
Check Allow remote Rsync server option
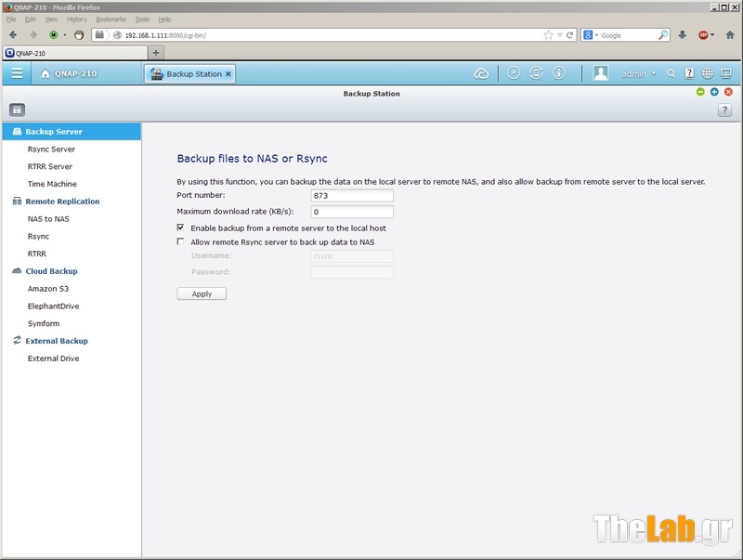point(180,241)
